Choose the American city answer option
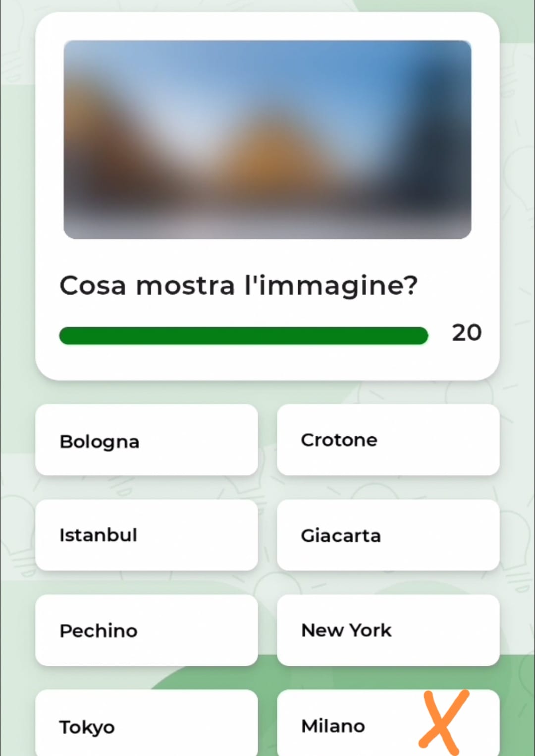Image resolution: width=535 pixels, height=756 pixels. click(388, 630)
